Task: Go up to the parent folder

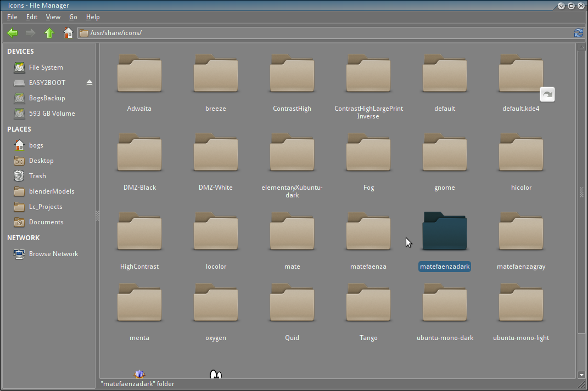Action: 49,33
